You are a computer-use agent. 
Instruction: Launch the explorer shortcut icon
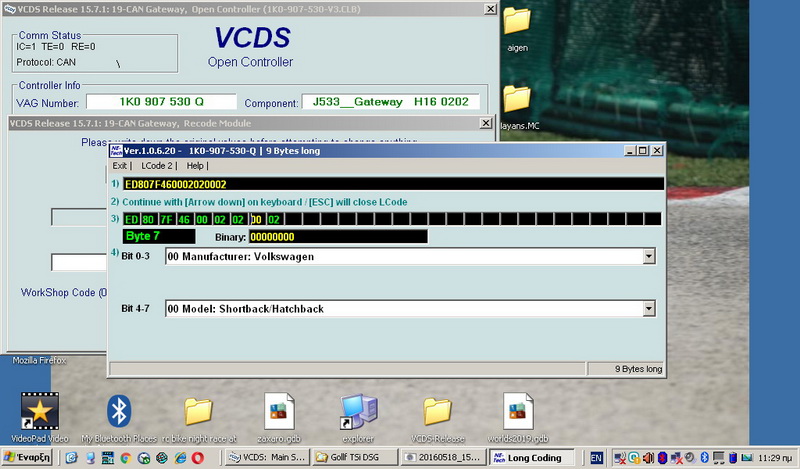358,417
